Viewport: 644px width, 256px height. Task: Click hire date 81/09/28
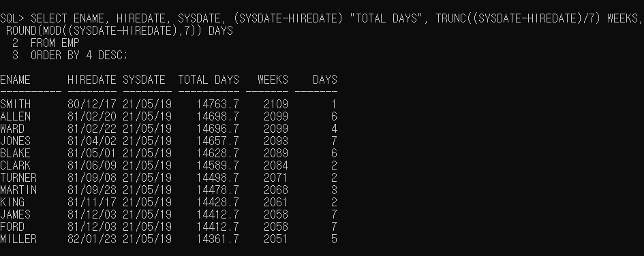point(92,191)
